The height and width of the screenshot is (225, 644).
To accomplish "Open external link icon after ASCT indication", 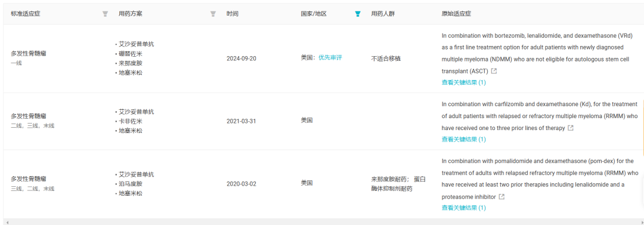I will 494,71.
